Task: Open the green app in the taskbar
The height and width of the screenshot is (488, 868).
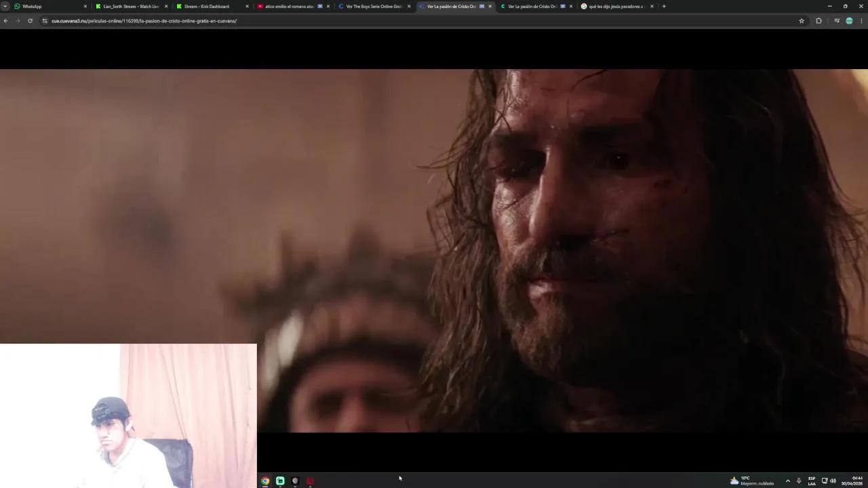Action: pos(280,481)
